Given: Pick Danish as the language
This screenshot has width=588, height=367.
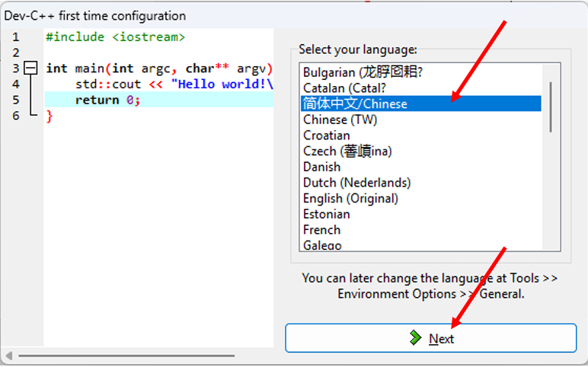Looking at the screenshot, I should point(420,167).
